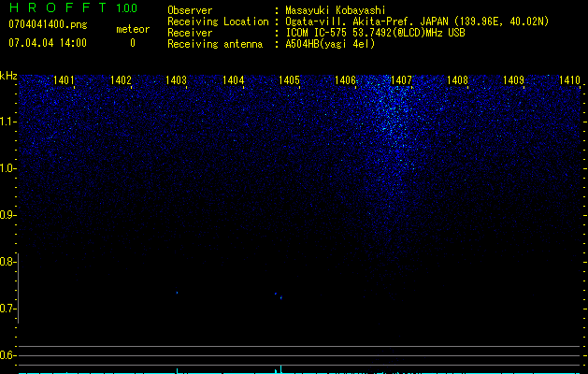The width and height of the screenshot is (588, 374).
Task: Click the tall cyan power spike near 1405
Action: [280, 369]
